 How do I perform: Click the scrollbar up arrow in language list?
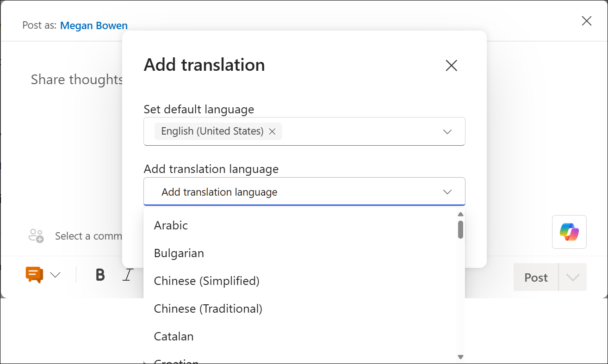(460, 213)
